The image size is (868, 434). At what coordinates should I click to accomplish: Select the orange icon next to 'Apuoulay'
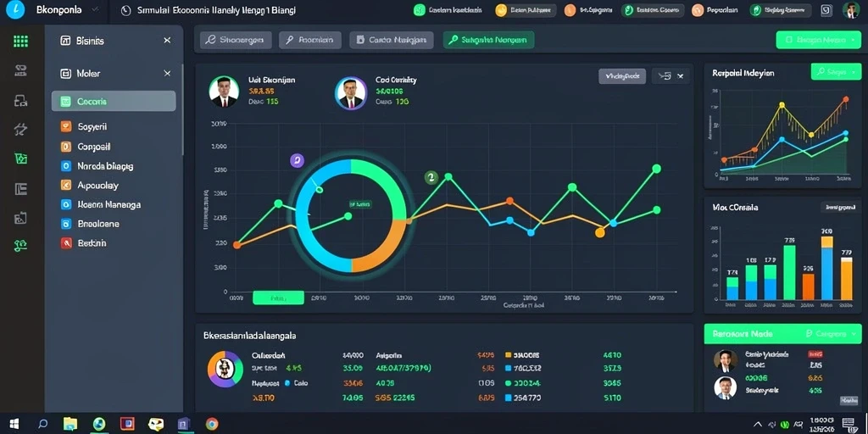[66, 186]
